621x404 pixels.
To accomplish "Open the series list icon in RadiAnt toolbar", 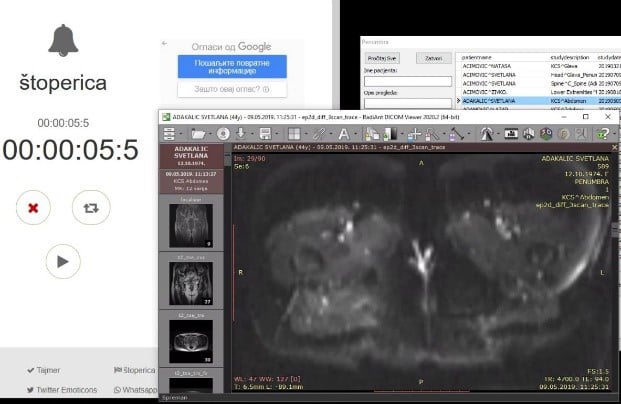I will click(x=169, y=134).
